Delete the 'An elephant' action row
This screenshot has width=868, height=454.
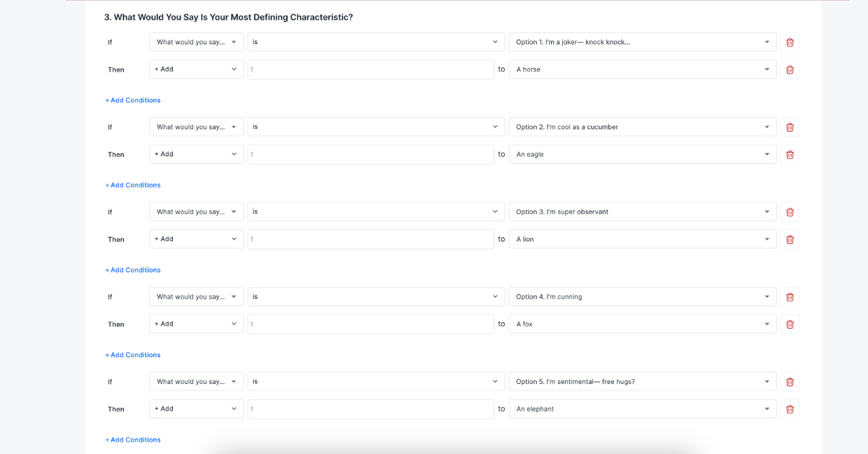[x=790, y=409]
